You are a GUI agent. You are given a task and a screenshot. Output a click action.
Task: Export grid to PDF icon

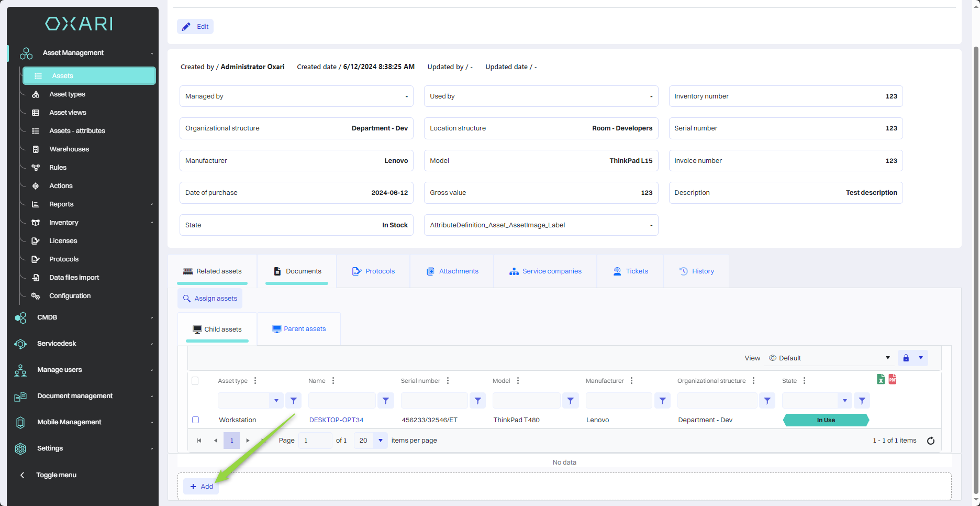point(893,379)
